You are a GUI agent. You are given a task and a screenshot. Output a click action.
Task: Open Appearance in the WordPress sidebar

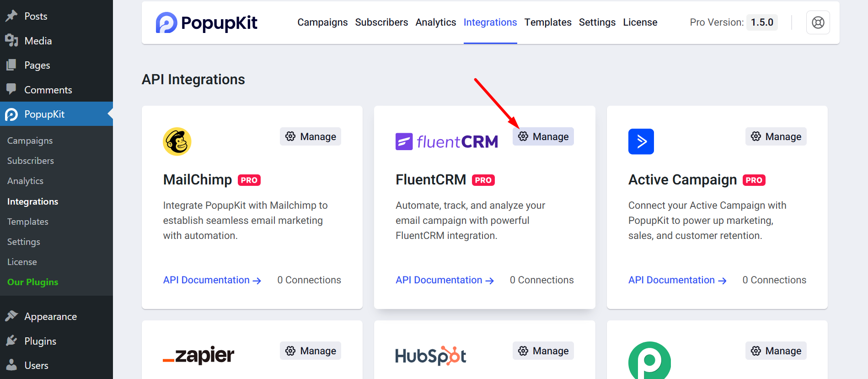pyautogui.click(x=50, y=317)
